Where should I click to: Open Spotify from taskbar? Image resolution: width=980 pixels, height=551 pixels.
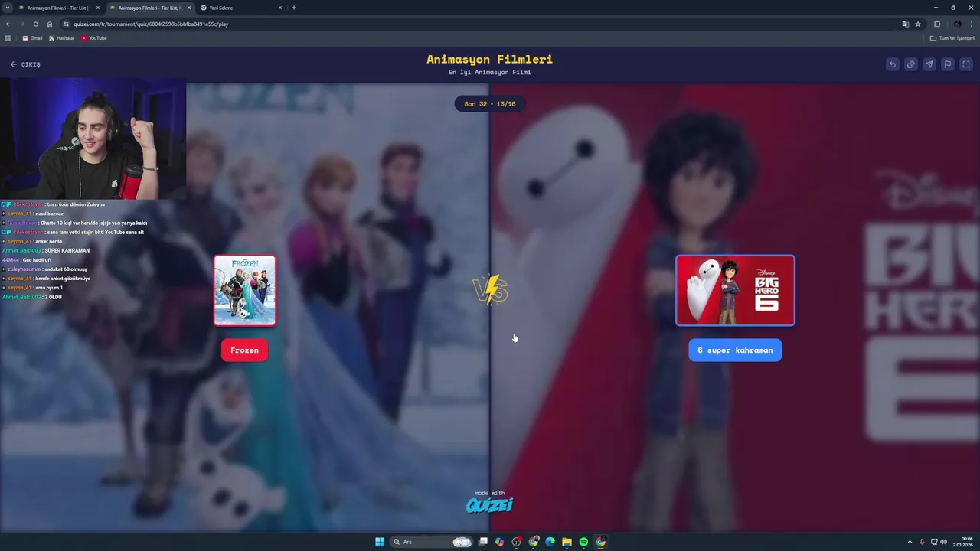pos(584,542)
